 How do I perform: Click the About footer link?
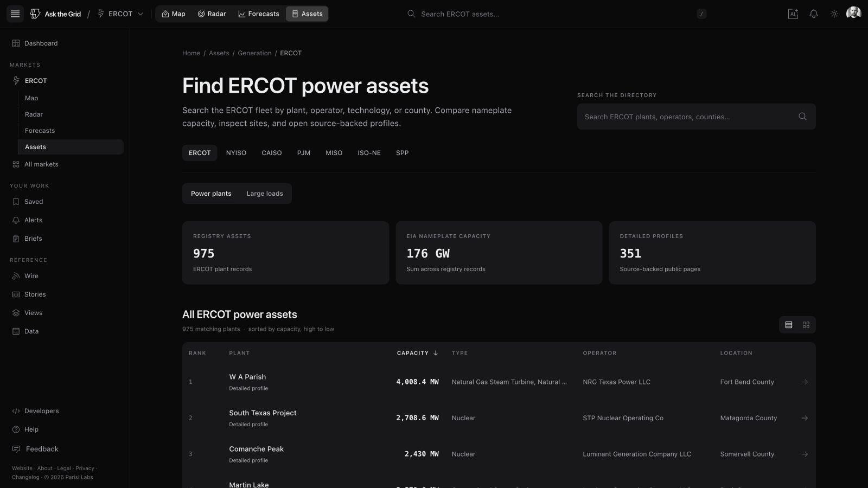(x=45, y=468)
